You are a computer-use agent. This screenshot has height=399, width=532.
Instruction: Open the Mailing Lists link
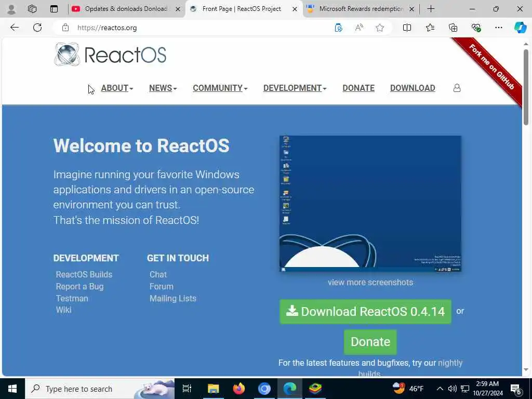pos(172,299)
